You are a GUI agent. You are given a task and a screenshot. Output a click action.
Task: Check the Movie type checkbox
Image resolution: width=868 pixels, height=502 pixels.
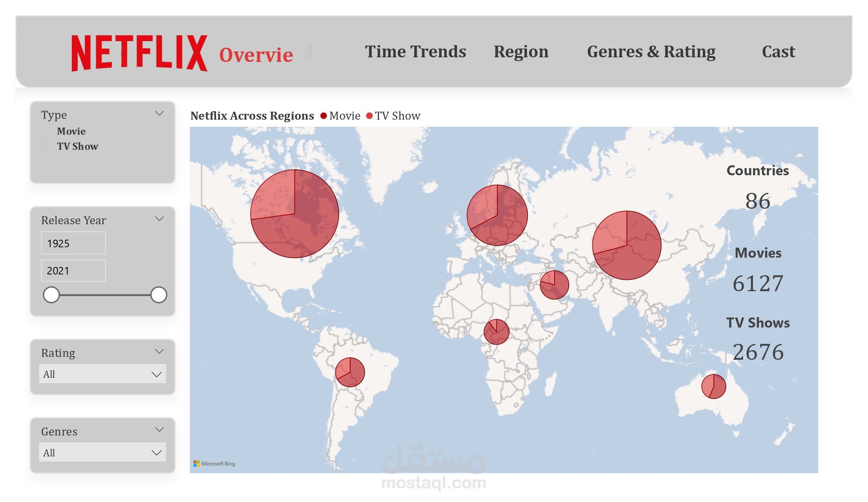coord(46,131)
